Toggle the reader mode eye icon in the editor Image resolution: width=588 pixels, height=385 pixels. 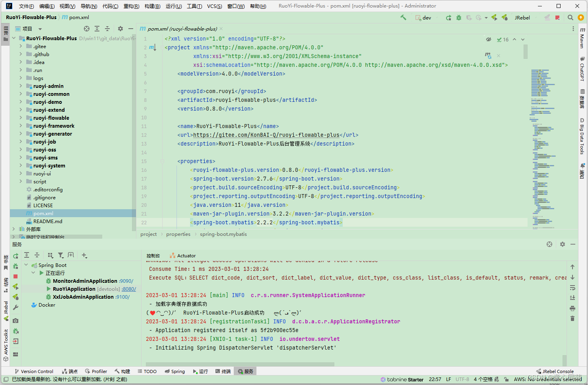click(488, 39)
